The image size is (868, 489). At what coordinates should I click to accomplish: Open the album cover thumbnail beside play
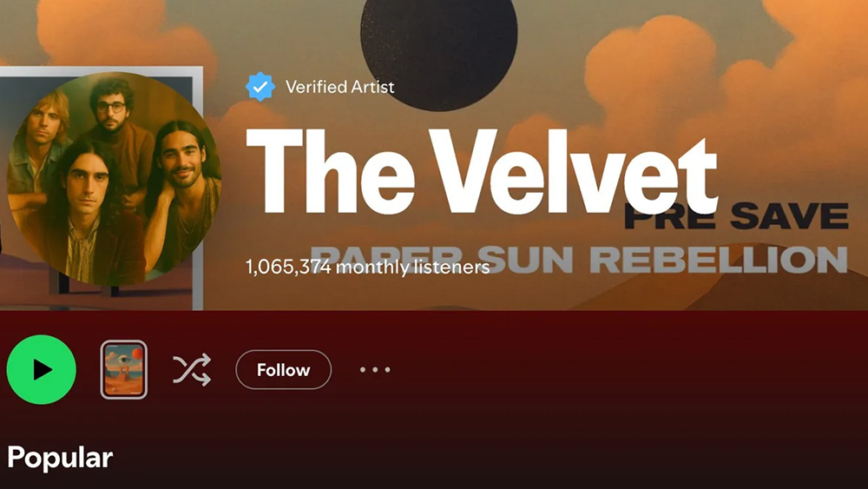[124, 369]
